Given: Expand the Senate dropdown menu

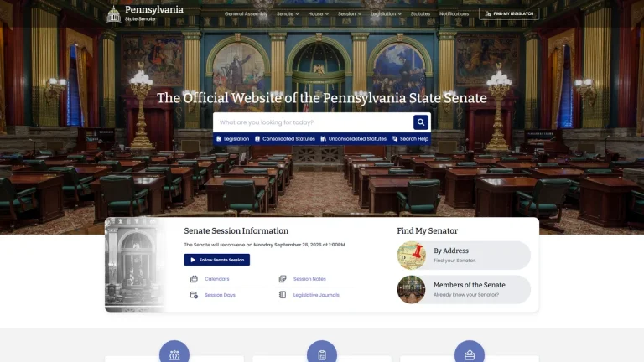Looking at the screenshot, I should point(288,13).
